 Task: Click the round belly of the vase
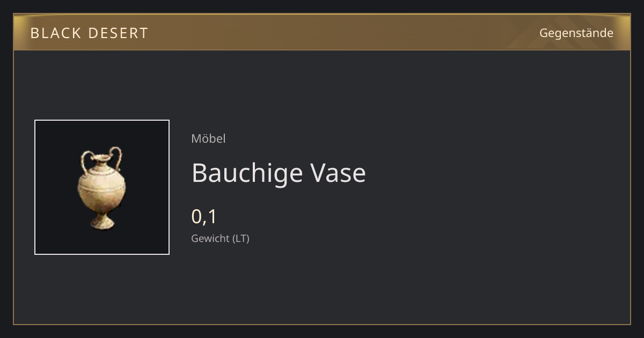pos(101,190)
